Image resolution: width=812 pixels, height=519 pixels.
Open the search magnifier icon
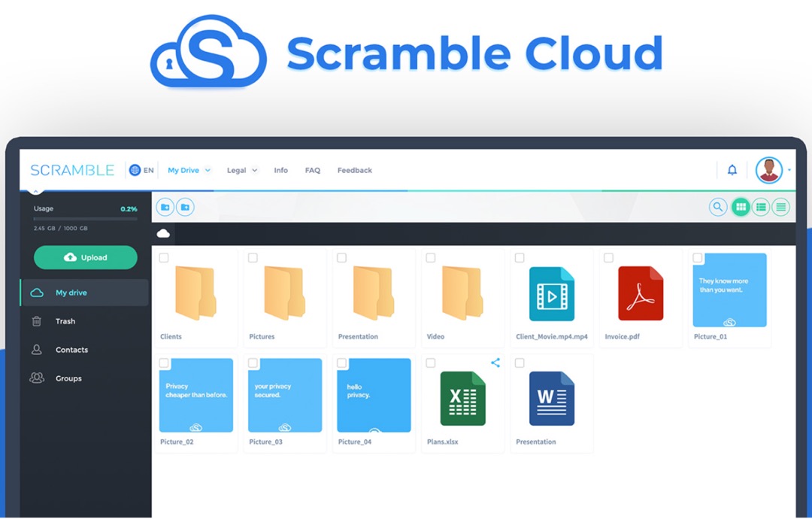coord(718,207)
